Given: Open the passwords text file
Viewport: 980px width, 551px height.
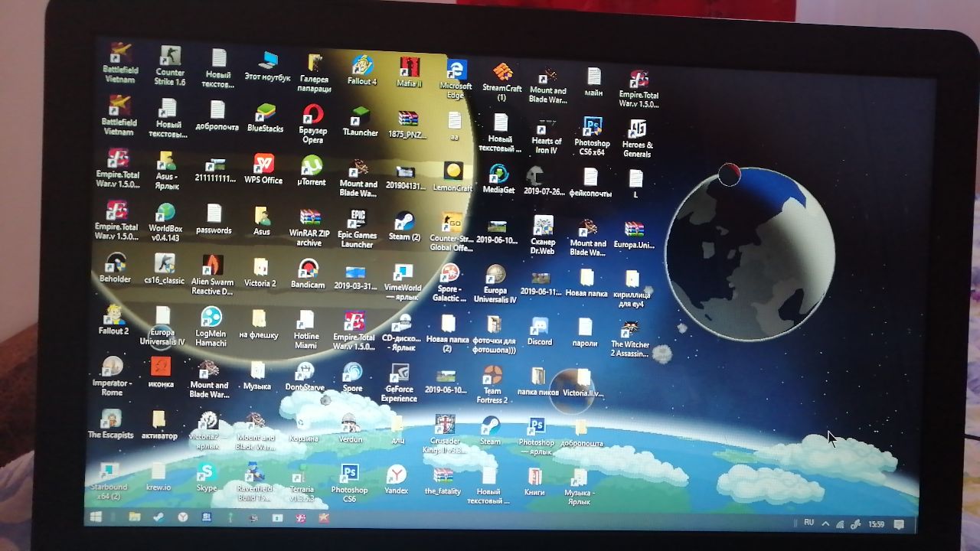Looking at the screenshot, I should 214,220.
